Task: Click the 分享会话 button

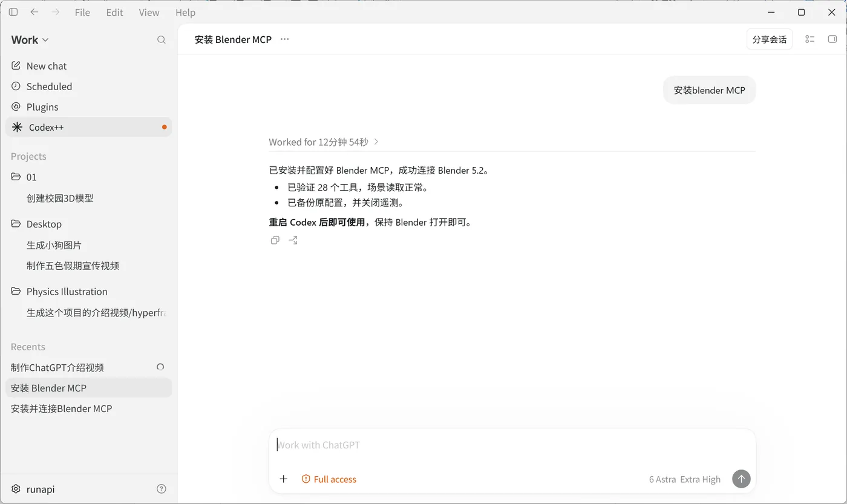Action: coord(770,39)
